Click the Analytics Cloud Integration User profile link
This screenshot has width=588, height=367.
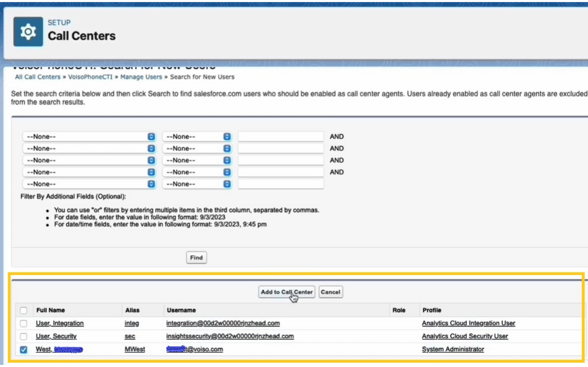tap(468, 323)
